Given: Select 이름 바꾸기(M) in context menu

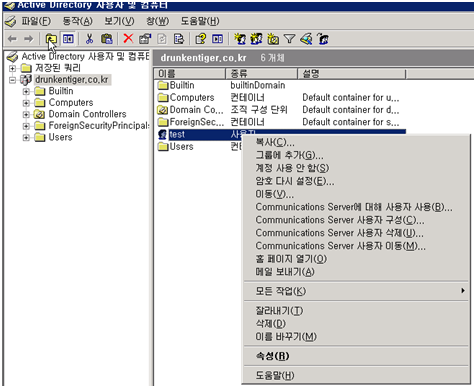Looking at the screenshot, I should coord(356,336).
